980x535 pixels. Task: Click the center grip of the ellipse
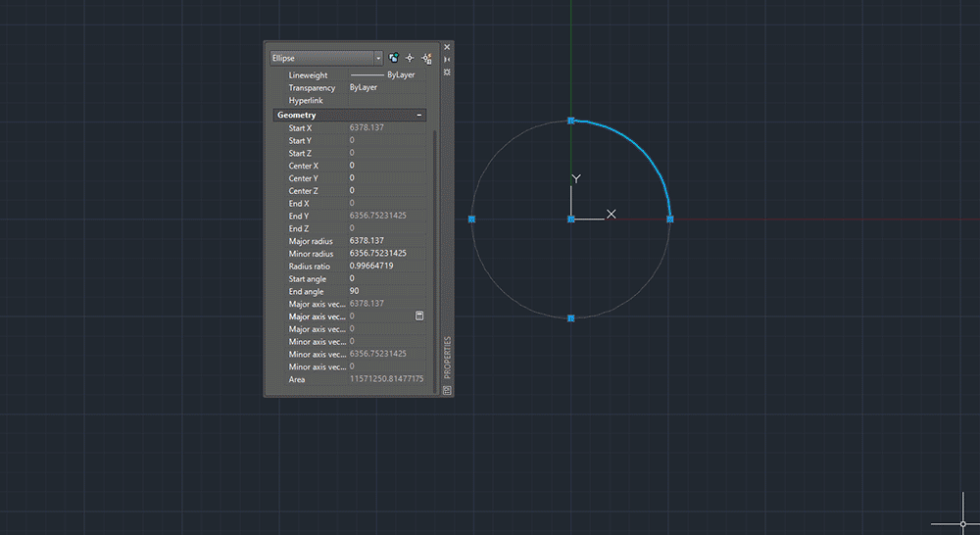[x=571, y=219]
